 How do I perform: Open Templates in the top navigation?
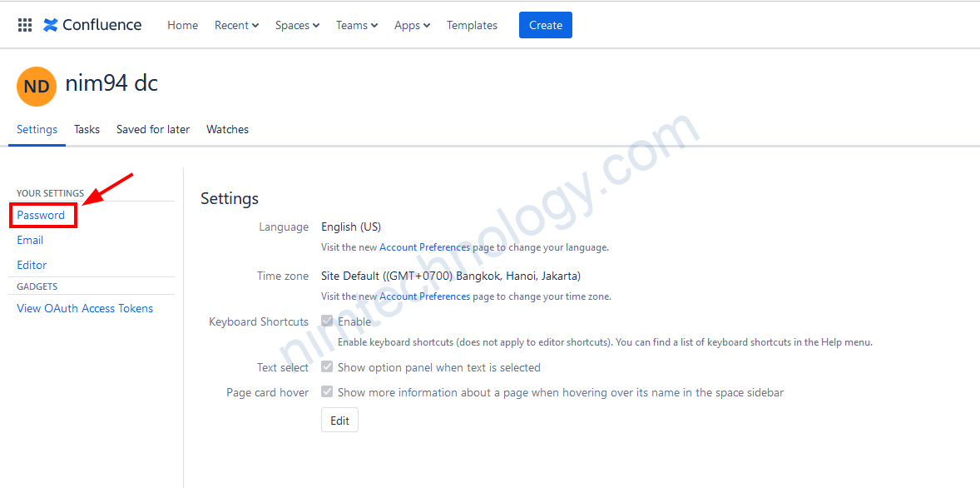(x=472, y=25)
